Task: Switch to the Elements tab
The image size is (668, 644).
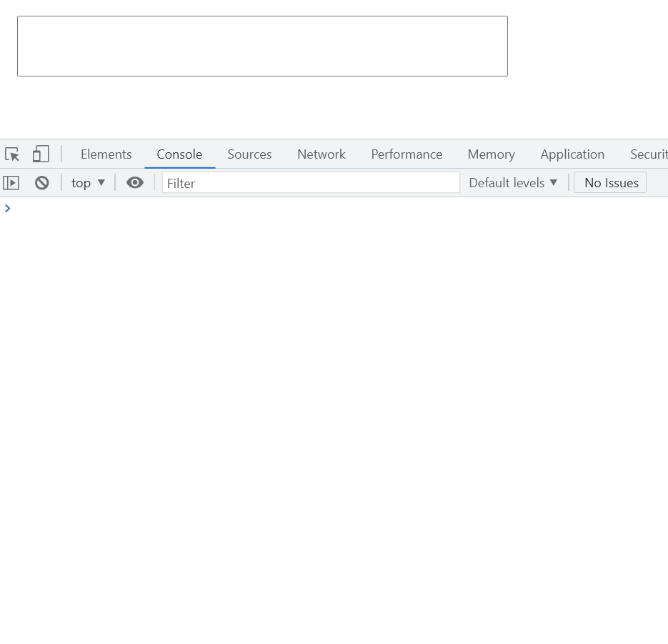Action: point(106,154)
